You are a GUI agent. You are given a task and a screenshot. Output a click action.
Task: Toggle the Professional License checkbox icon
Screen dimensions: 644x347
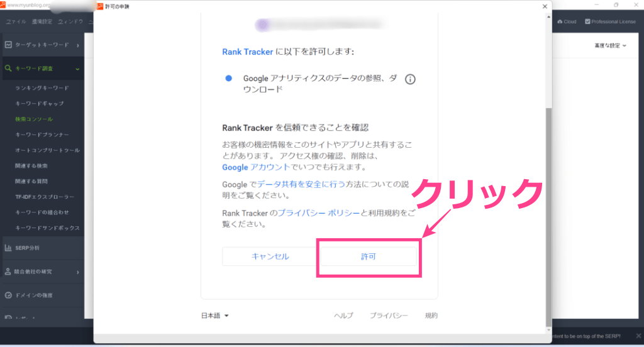(x=588, y=21)
